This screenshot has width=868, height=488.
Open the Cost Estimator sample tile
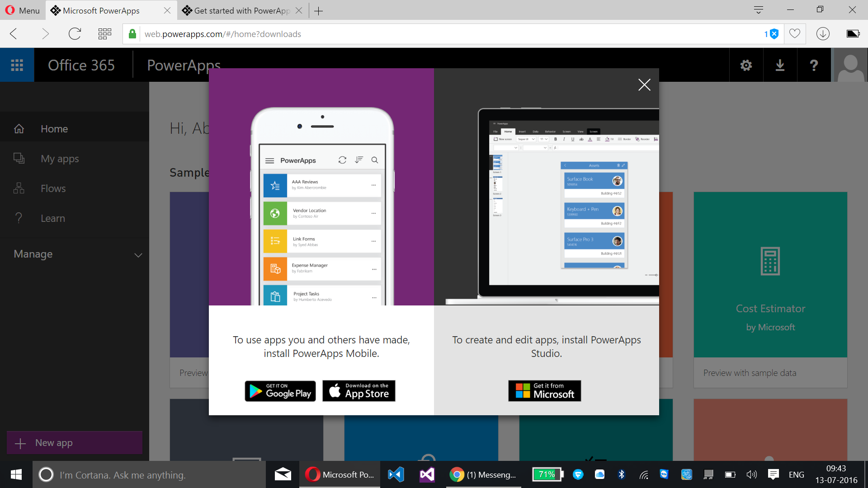point(770,275)
